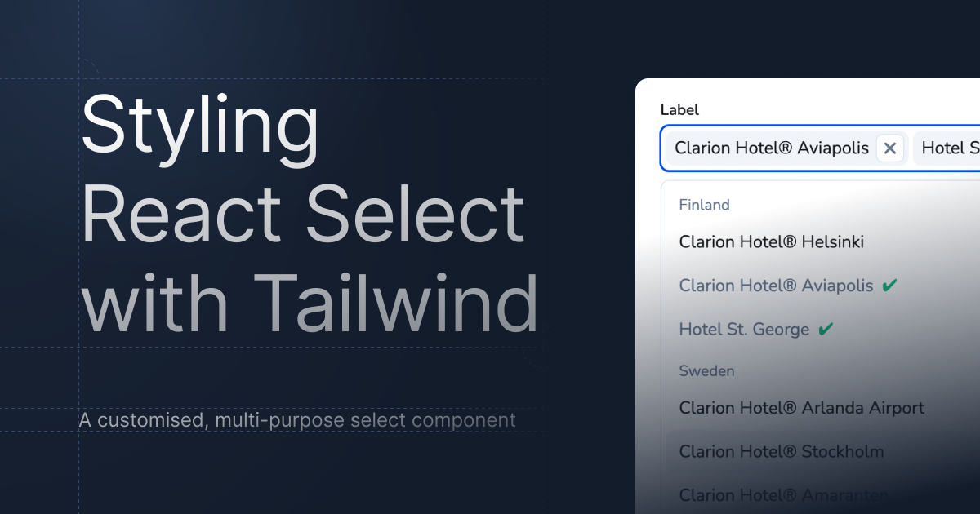
Task: Click the green checkmark beside Hotel St. George
Action: pos(826,330)
